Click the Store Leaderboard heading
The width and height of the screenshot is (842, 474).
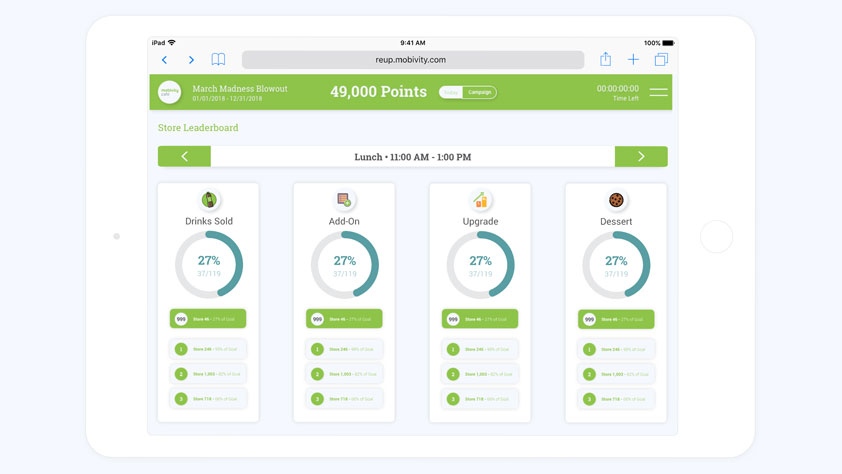tap(198, 128)
